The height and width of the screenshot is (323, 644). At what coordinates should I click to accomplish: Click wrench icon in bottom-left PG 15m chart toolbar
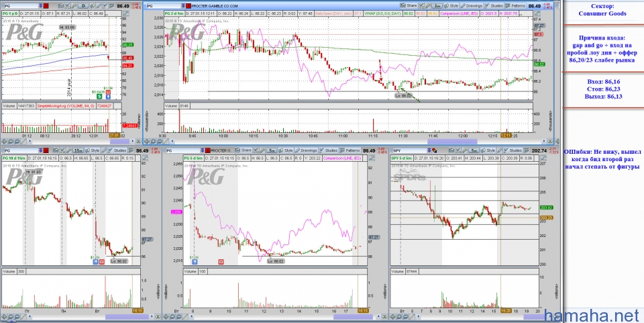pos(69,150)
